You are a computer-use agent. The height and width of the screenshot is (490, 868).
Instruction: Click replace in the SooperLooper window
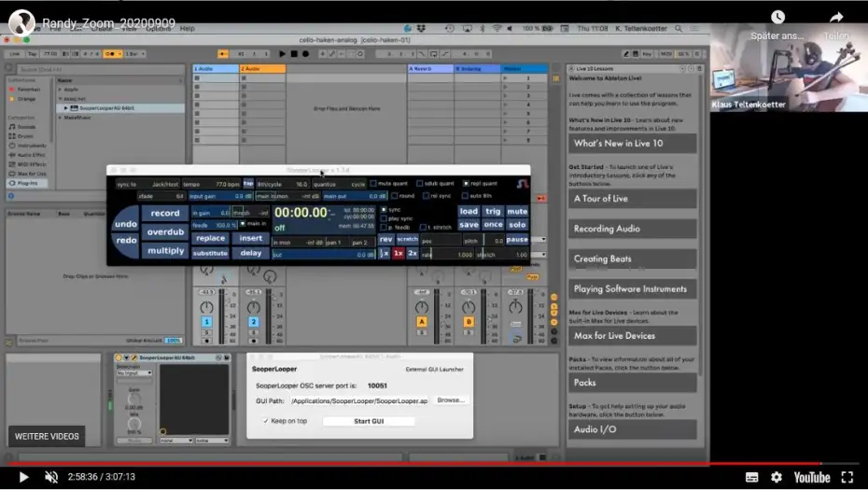click(x=210, y=238)
